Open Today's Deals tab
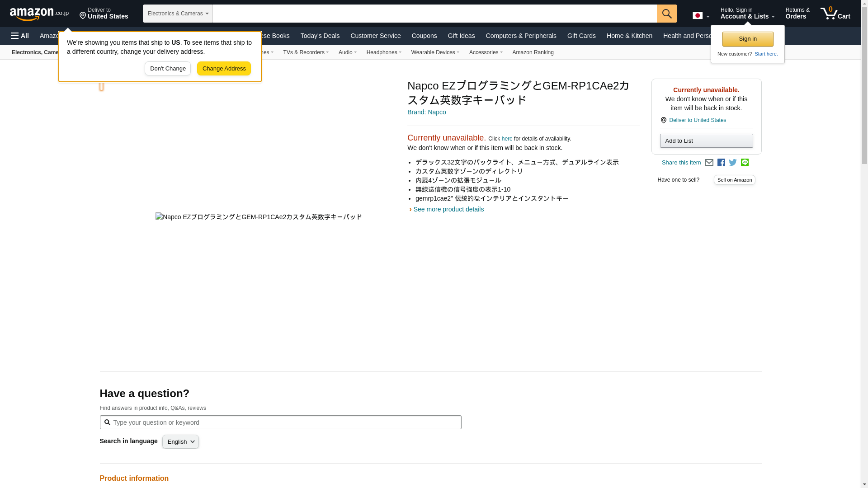This screenshot has height=488, width=868. click(x=320, y=36)
